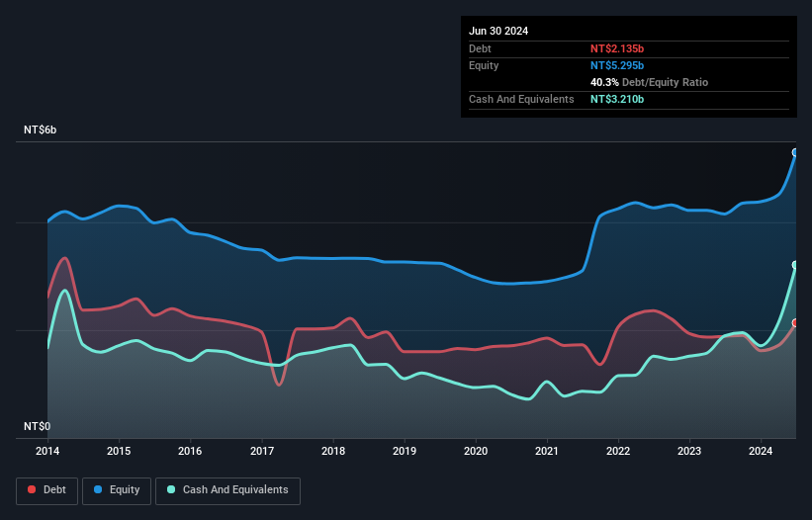The image size is (812, 520).
Task: Click the Debt value NT$2.135b
Action: (x=617, y=48)
